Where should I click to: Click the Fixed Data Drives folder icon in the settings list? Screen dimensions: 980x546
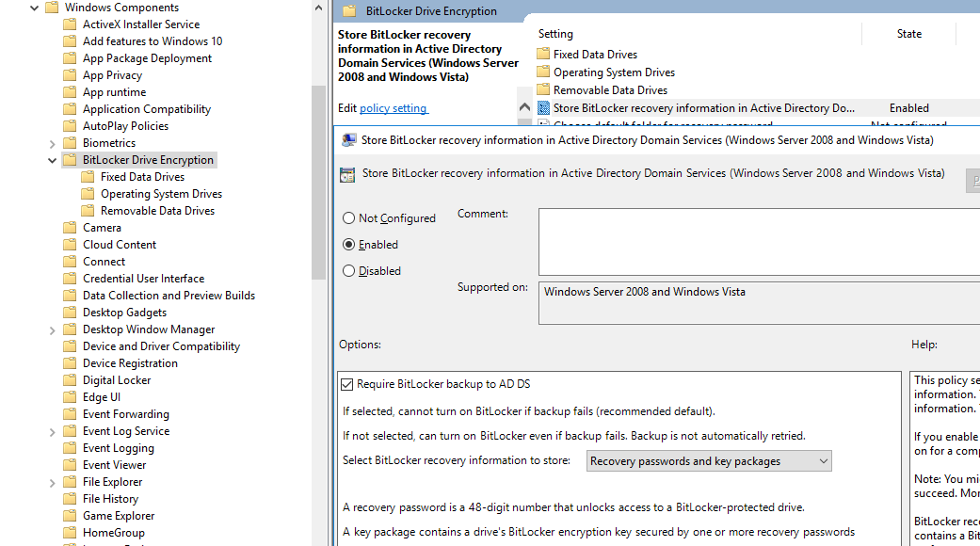coord(543,54)
